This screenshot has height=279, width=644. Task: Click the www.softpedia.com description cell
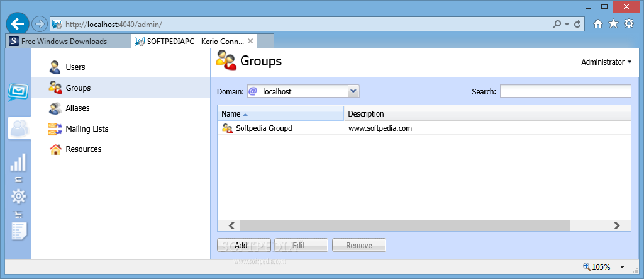(380, 128)
